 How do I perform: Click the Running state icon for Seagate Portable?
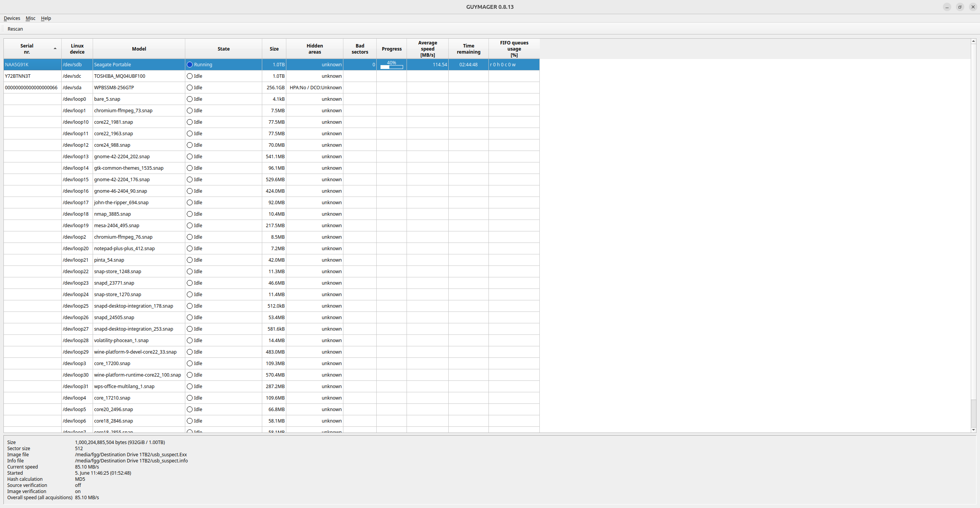click(189, 64)
